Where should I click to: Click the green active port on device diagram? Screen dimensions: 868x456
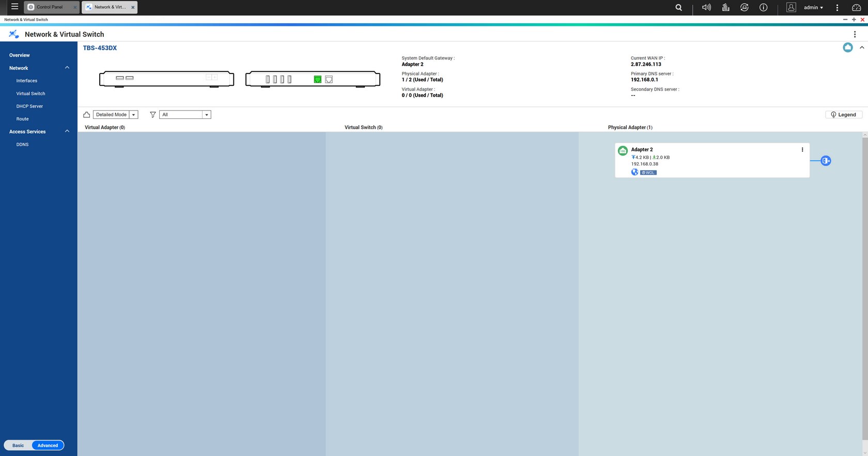coord(318,79)
